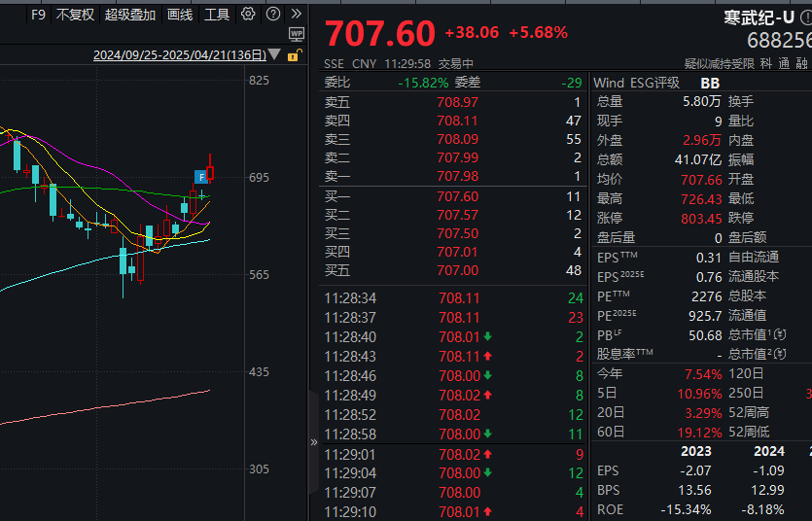The image size is (812, 521).
Task: Click the blue F marker on chart
Action: (200, 176)
